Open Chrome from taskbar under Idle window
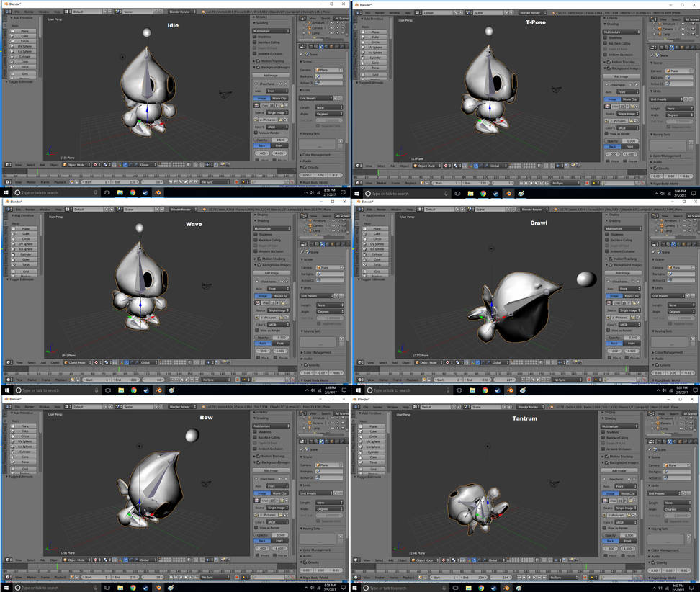 pyautogui.click(x=133, y=192)
